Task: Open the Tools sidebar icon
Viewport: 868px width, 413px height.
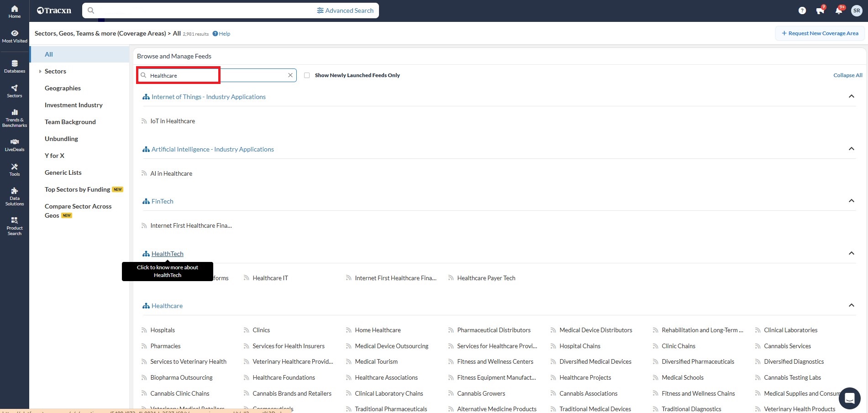Action: point(15,169)
